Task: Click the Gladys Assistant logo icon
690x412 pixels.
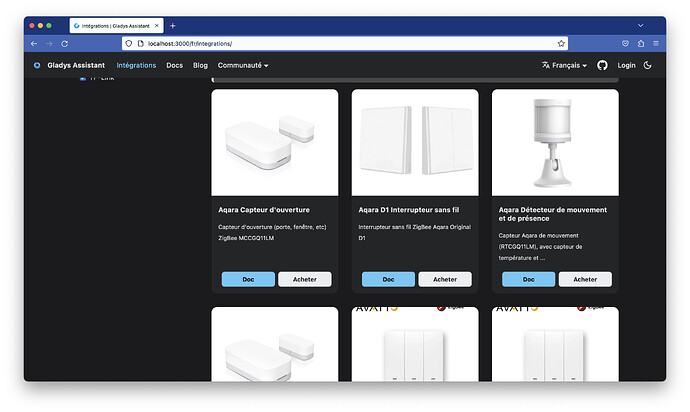Action: (37, 65)
